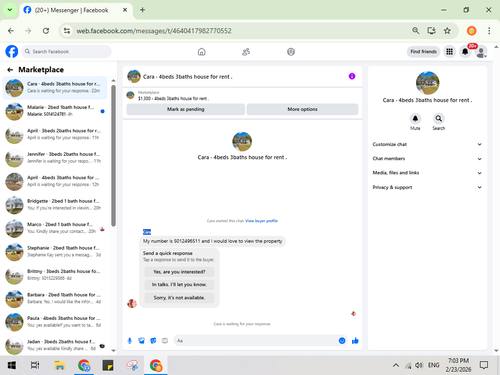This screenshot has height=375, width=500.
Task: Open the Chrome profile avatar
Action: click(x=471, y=31)
